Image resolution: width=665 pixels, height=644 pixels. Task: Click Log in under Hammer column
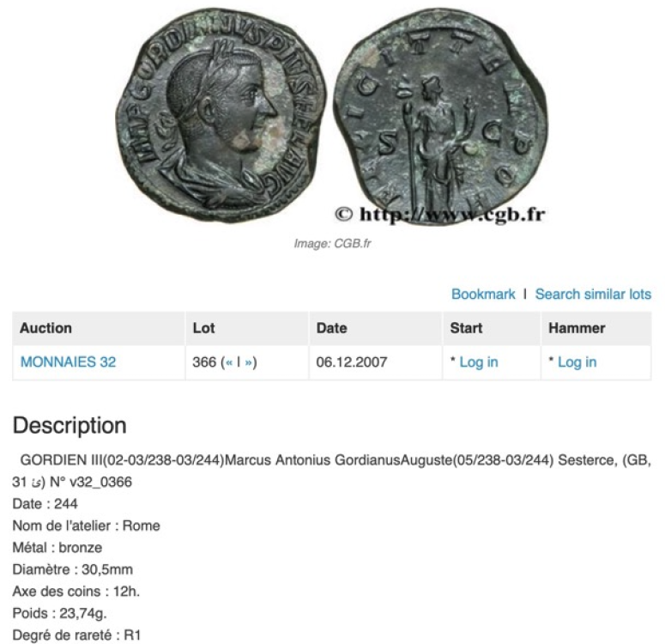tap(577, 361)
